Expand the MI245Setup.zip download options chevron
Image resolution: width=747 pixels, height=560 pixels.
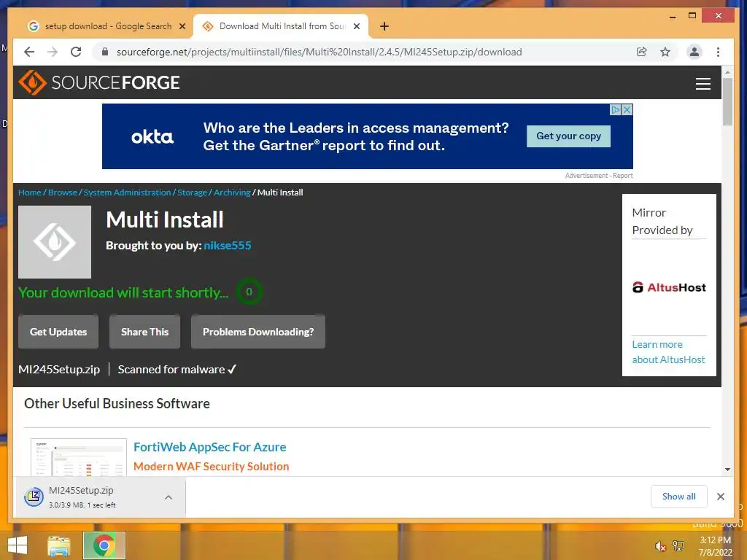point(169,497)
